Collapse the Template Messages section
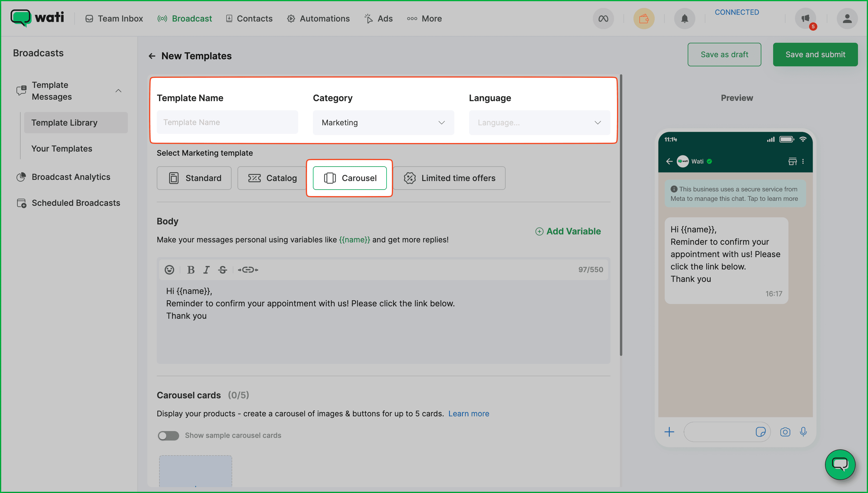 point(118,91)
